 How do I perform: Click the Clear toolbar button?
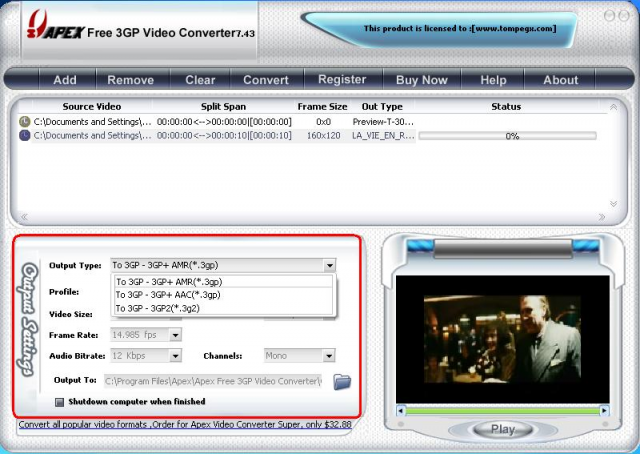point(200,80)
